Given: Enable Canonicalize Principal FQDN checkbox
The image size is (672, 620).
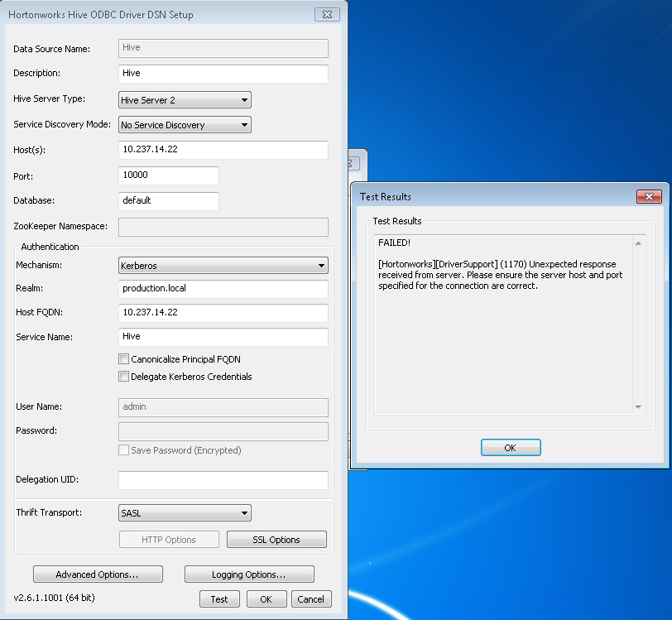Looking at the screenshot, I should 124,359.
